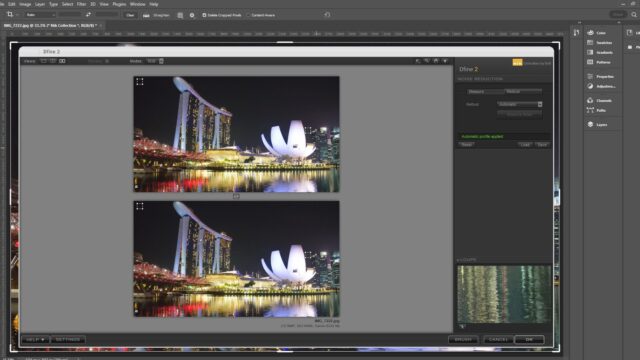Click Dfine pan hand tool icon

pos(436,61)
